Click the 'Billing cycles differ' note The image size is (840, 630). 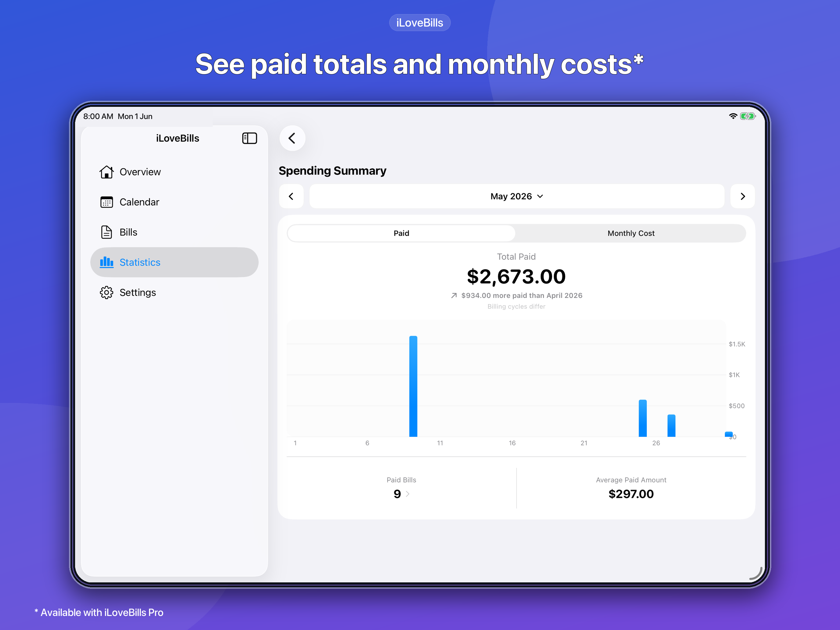[x=516, y=306]
